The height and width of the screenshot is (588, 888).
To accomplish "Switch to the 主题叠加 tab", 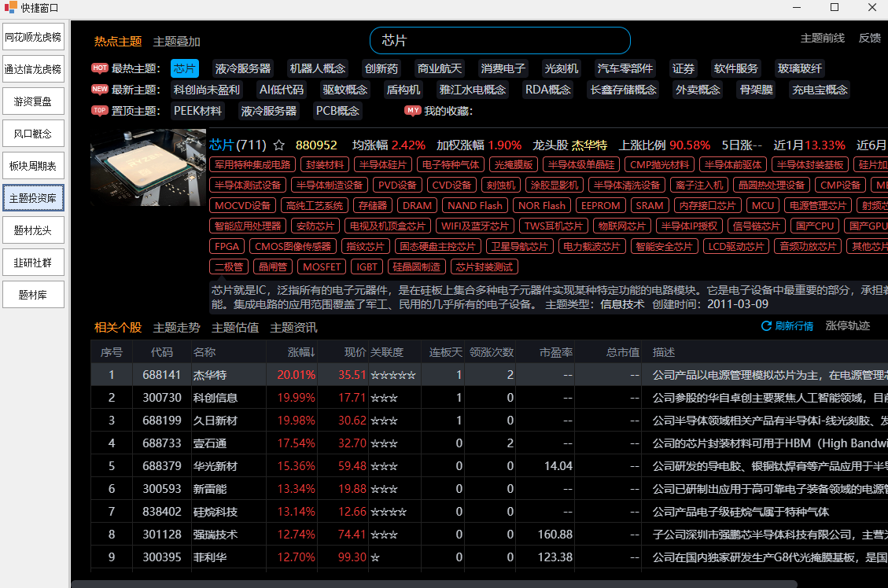I will coord(176,42).
